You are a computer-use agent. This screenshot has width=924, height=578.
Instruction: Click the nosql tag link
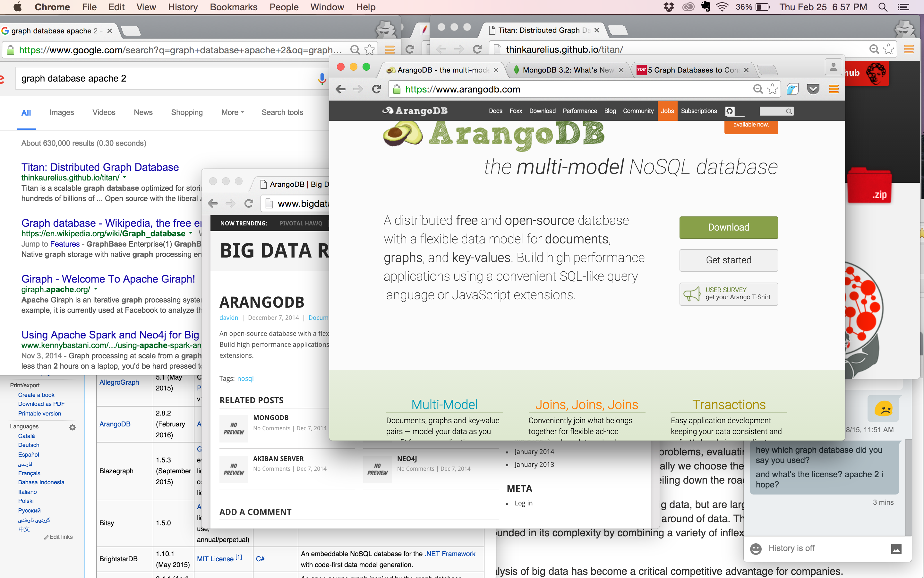point(245,379)
